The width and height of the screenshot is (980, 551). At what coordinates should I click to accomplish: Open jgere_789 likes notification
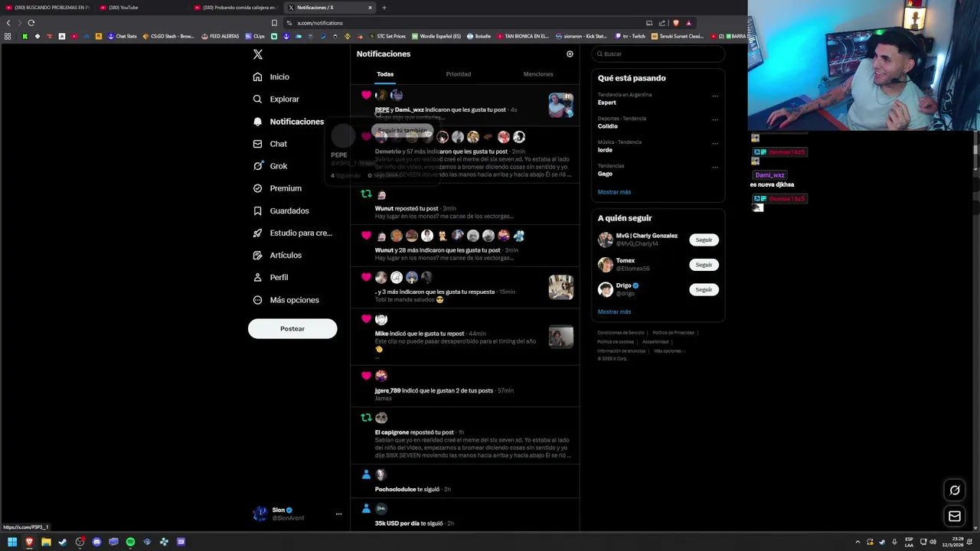[x=465, y=386]
